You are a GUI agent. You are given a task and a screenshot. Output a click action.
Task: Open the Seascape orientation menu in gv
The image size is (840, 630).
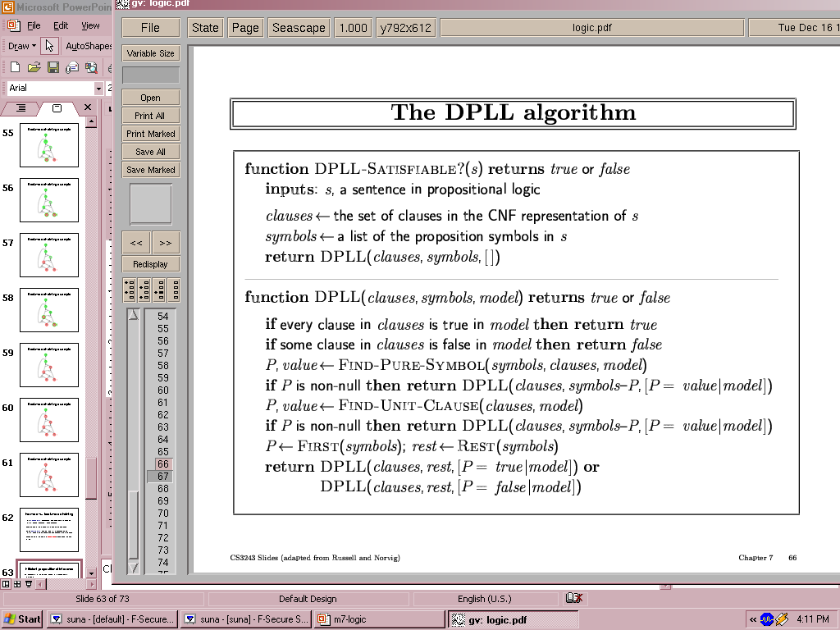click(299, 27)
